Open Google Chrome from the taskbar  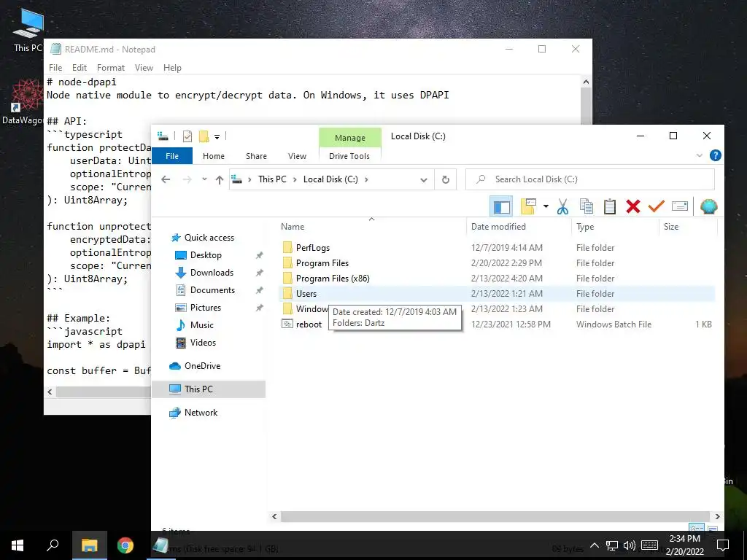click(125, 545)
